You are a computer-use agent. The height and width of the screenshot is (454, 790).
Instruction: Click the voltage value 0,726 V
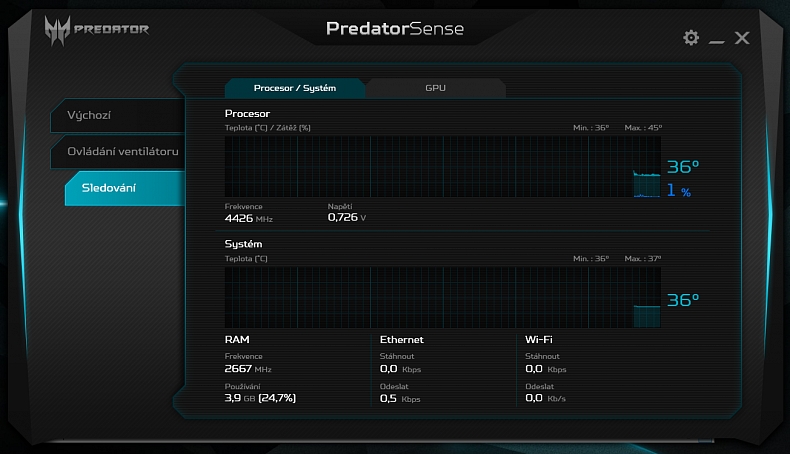point(347,217)
